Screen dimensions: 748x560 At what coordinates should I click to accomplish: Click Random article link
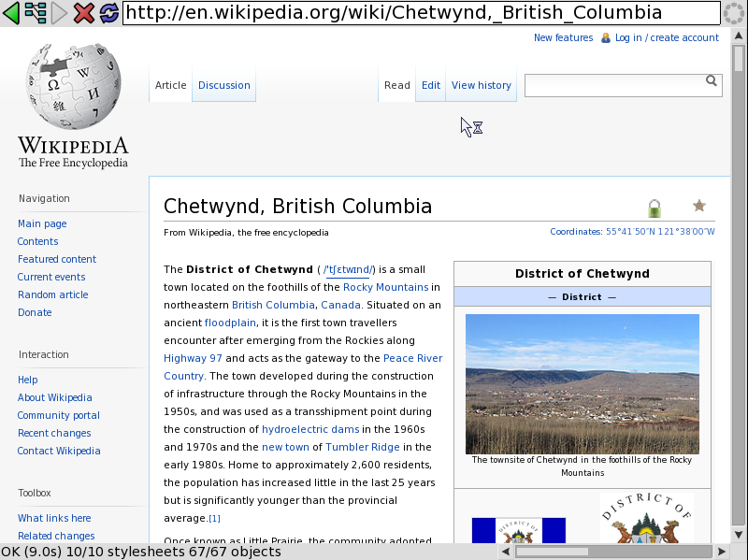click(53, 294)
